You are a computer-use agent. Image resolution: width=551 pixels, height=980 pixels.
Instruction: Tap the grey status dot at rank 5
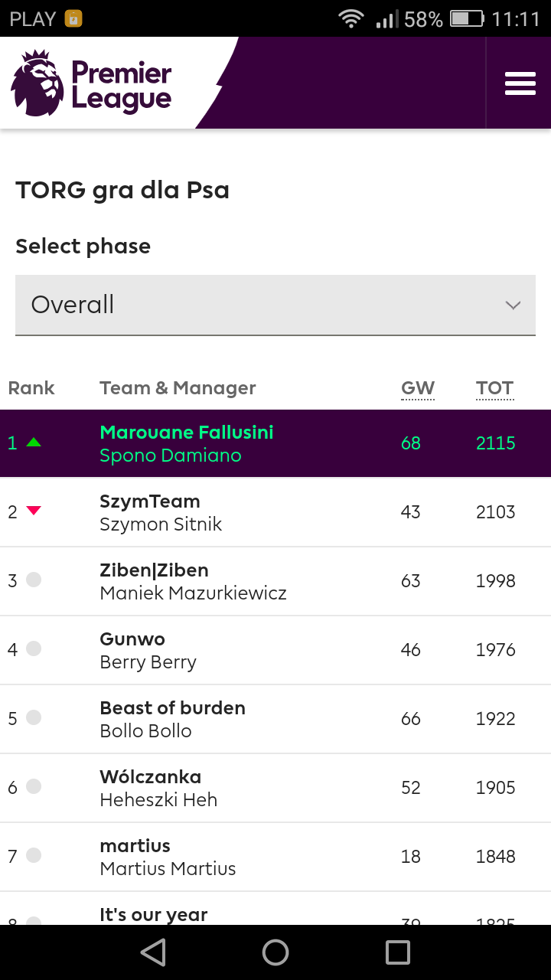(34, 717)
